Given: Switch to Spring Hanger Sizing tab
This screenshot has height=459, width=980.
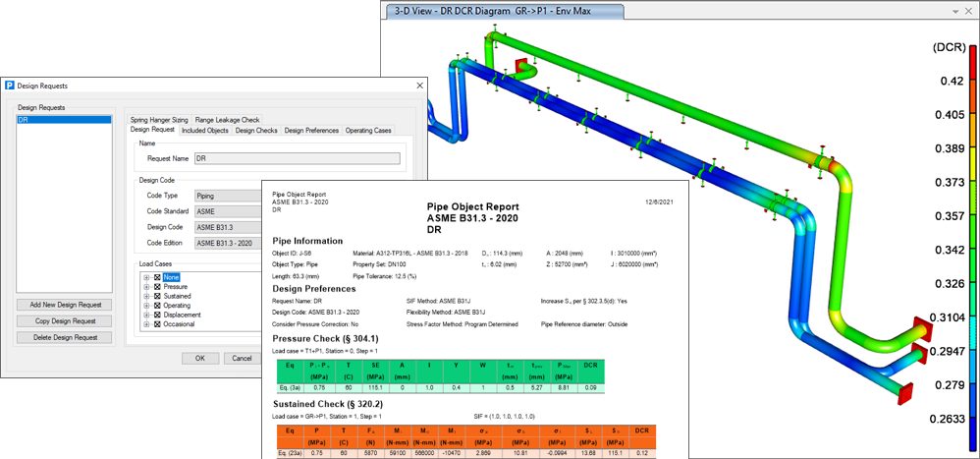Looking at the screenshot, I should 159,120.
